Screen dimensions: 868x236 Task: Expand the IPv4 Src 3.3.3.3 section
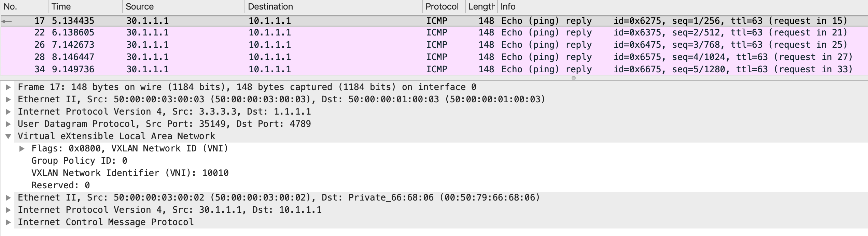[8, 112]
